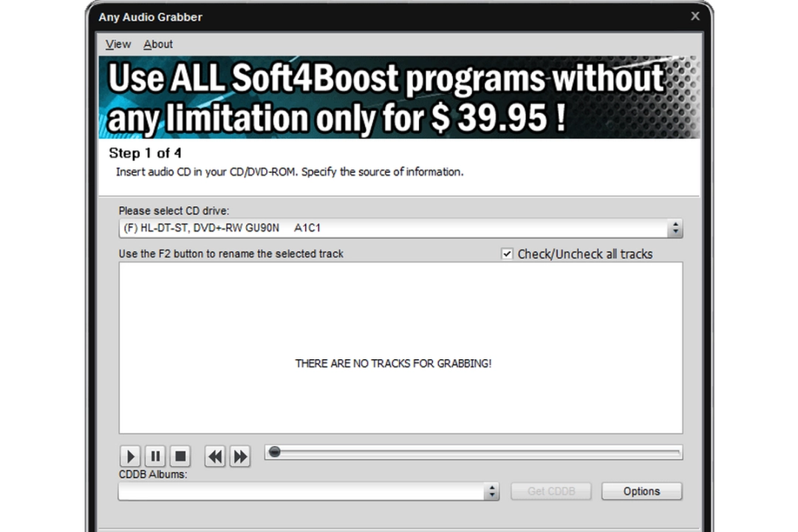Open the View menu
Viewport: 798px width, 532px height.
(x=117, y=44)
